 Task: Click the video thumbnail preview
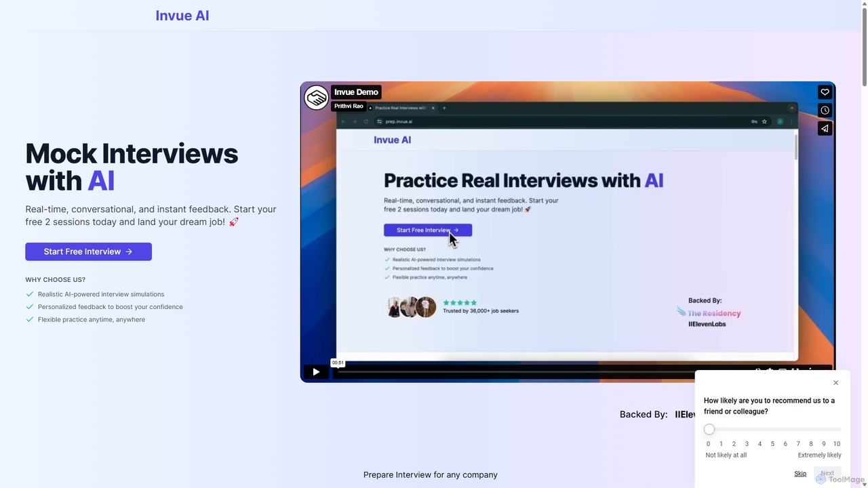click(x=568, y=230)
